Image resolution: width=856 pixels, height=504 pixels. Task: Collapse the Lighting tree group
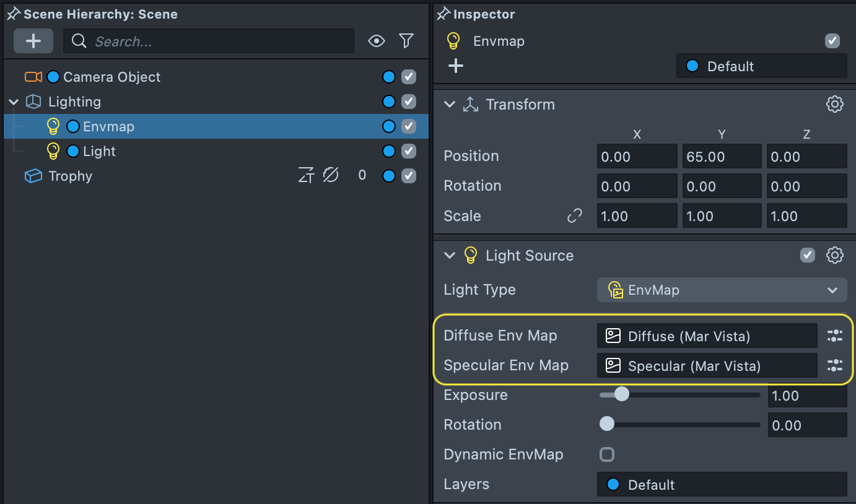click(14, 102)
